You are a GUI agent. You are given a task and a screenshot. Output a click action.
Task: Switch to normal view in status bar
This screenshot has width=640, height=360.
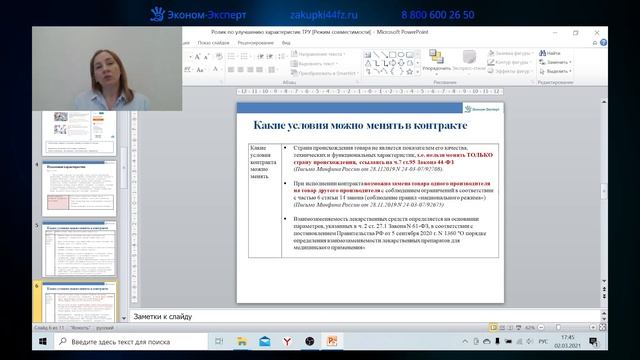point(493,327)
